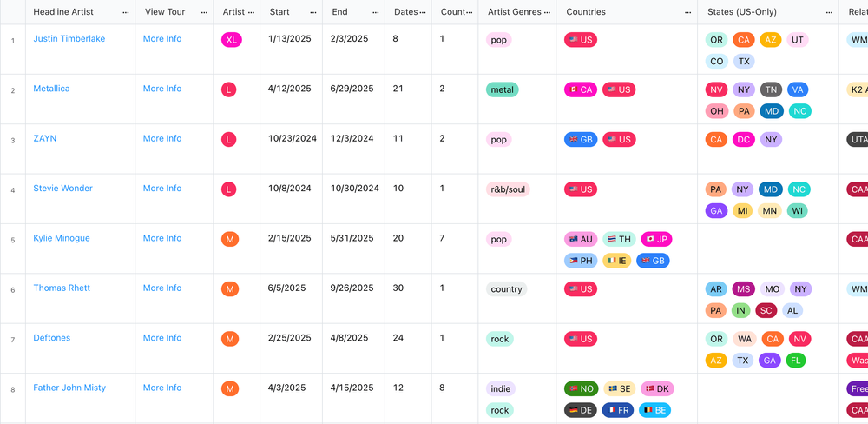
Task: Click BE flag country tag
Action: tap(654, 410)
